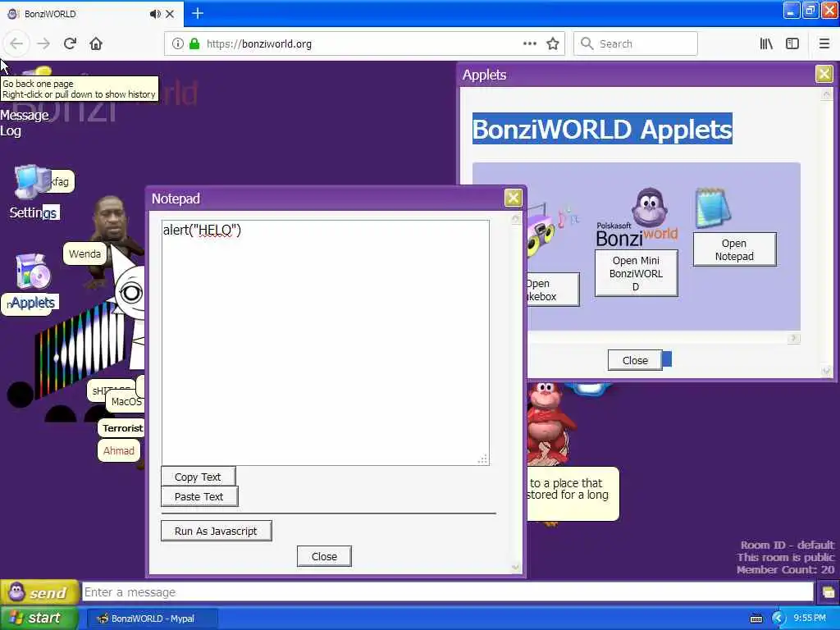The image size is (840, 630).
Task: Minimize the browser window
Action: [792, 10]
